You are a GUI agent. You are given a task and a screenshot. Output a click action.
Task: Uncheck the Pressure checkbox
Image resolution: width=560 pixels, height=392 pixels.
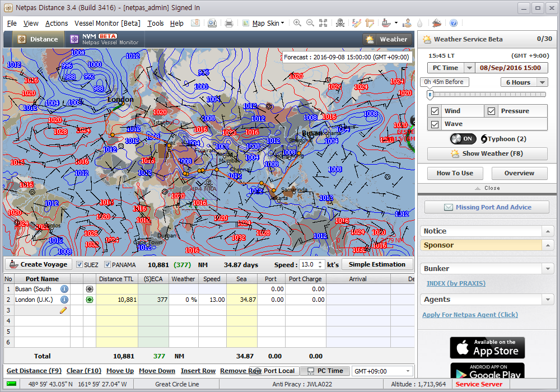(x=492, y=111)
